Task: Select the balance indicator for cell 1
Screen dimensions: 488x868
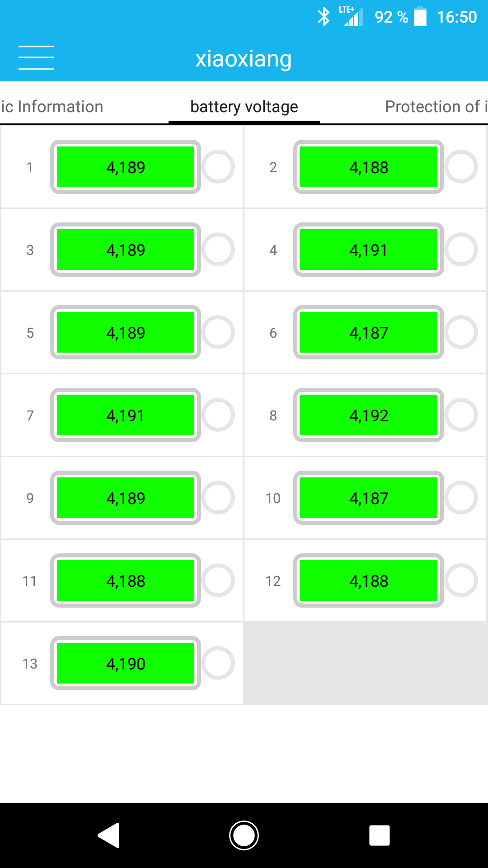Action: [x=218, y=167]
